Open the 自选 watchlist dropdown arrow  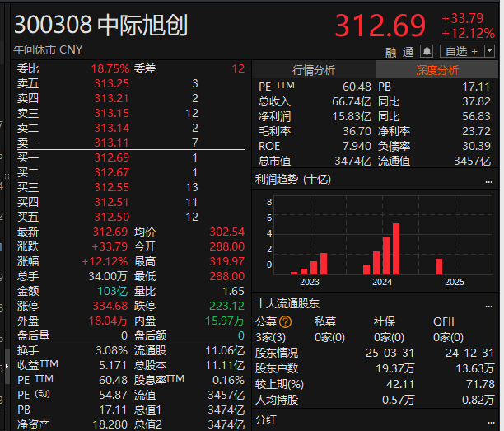[x=490, y=51]
